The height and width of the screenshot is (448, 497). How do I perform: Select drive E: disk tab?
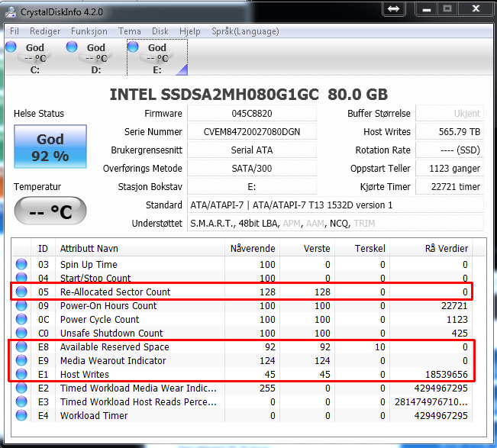[x=157, y=57]
